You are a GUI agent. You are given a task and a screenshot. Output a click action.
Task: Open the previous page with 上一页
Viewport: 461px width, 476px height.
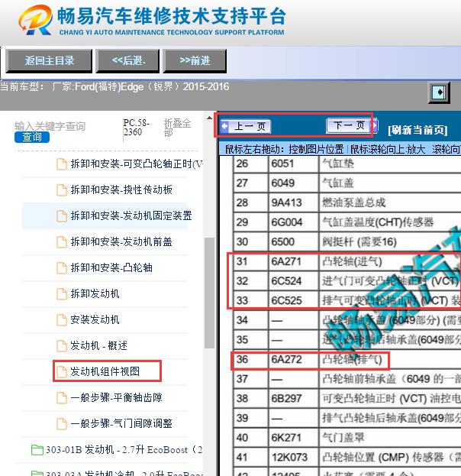tap(246, 126)
